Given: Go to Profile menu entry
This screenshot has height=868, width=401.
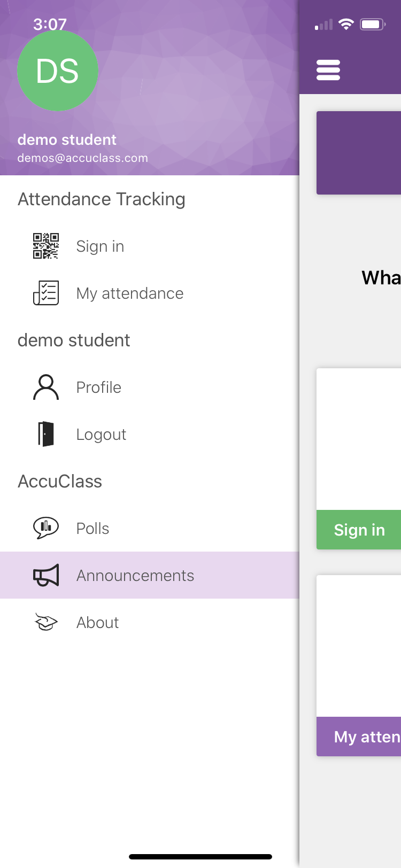Looking at the screenshot, I should (x=99, y=387).
